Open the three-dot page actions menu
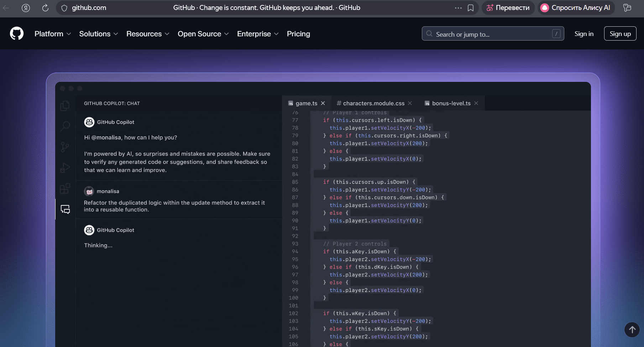The image size is (644, 347). click(x=458, y=8)
